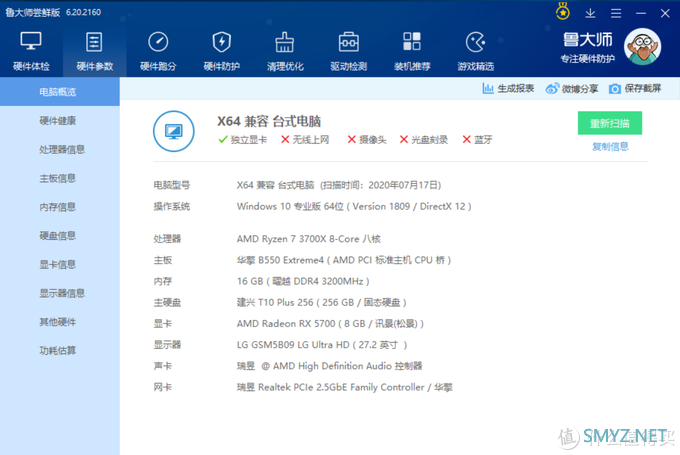
Task: Open the 硬件跑分 benchmark section
Action: tap(158, 52)
